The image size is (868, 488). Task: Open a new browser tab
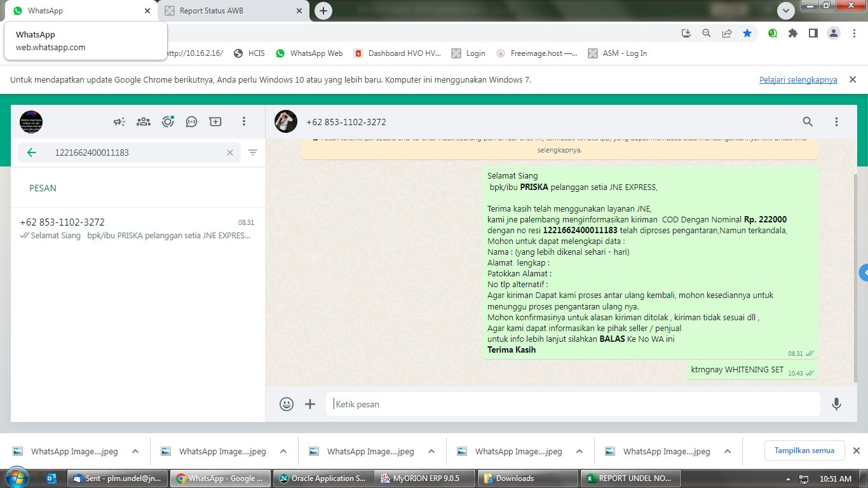(x=323, y=11)
